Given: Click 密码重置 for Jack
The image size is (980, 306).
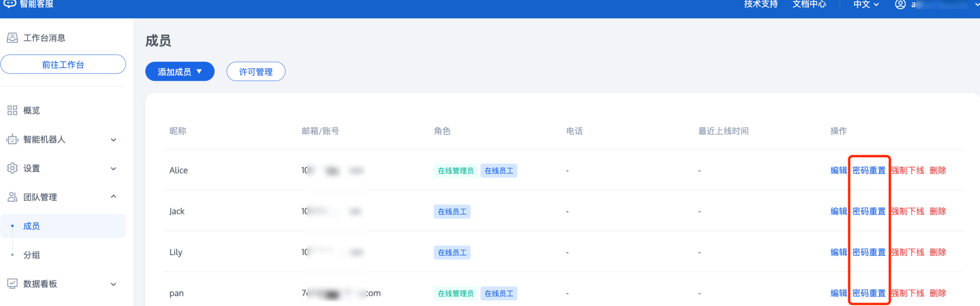Looking at the screenshot, I should pyautogui.click(x=869, y=211).
